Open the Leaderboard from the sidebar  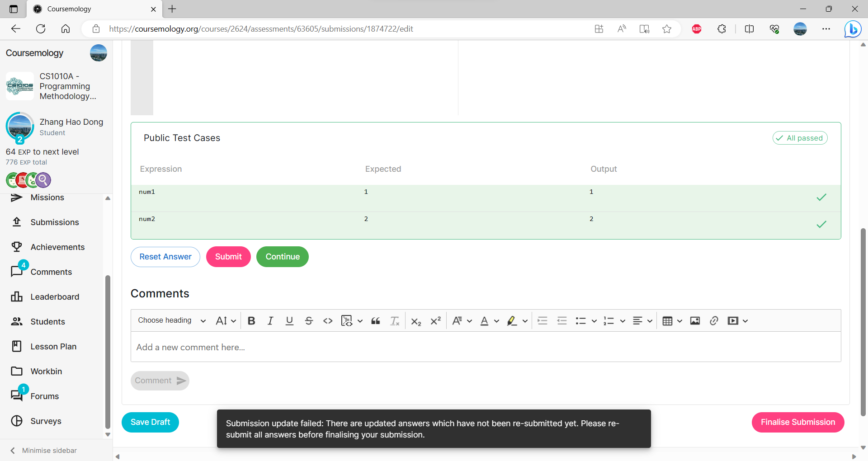(54, 296)
